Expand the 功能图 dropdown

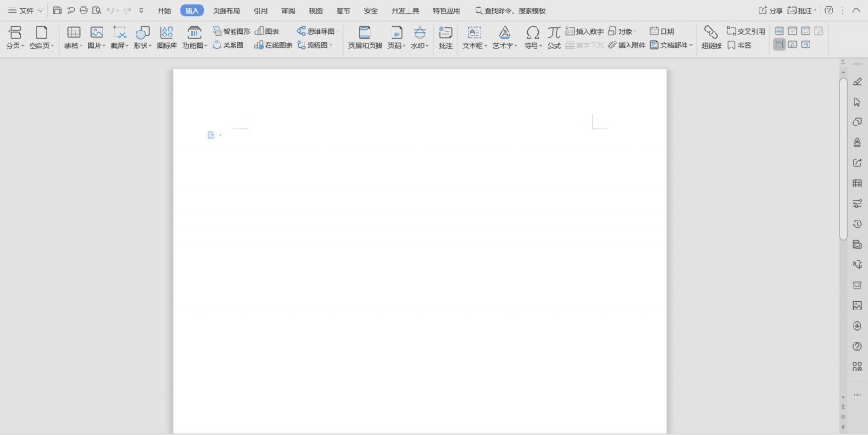(195, 38)
